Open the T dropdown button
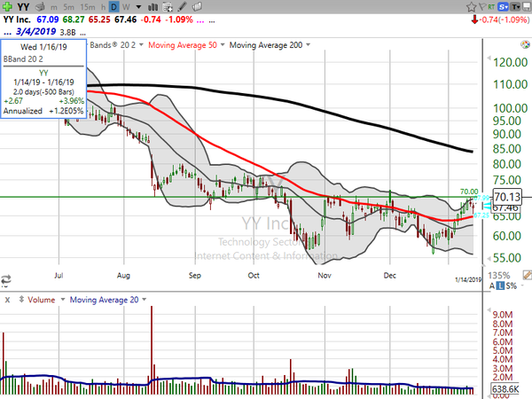 [515, 6]
